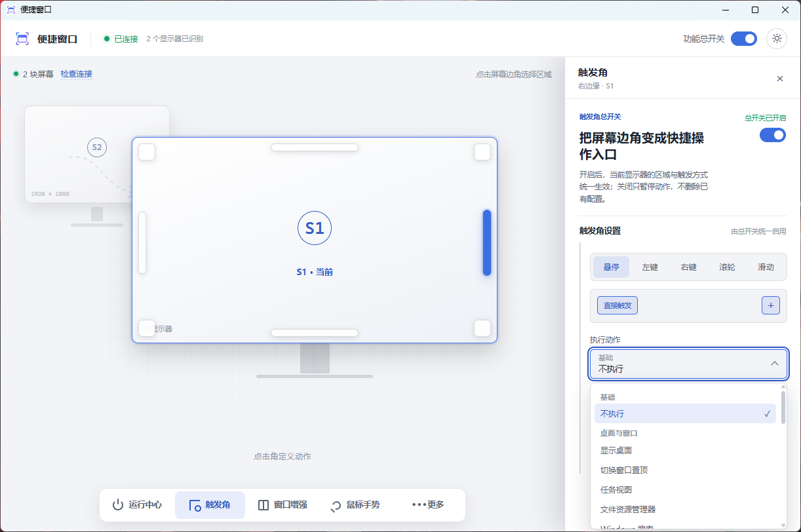Select the 左键 tab
Image resolution: width=801 pixels, height=532 pixels.
(x=650, y=267)
